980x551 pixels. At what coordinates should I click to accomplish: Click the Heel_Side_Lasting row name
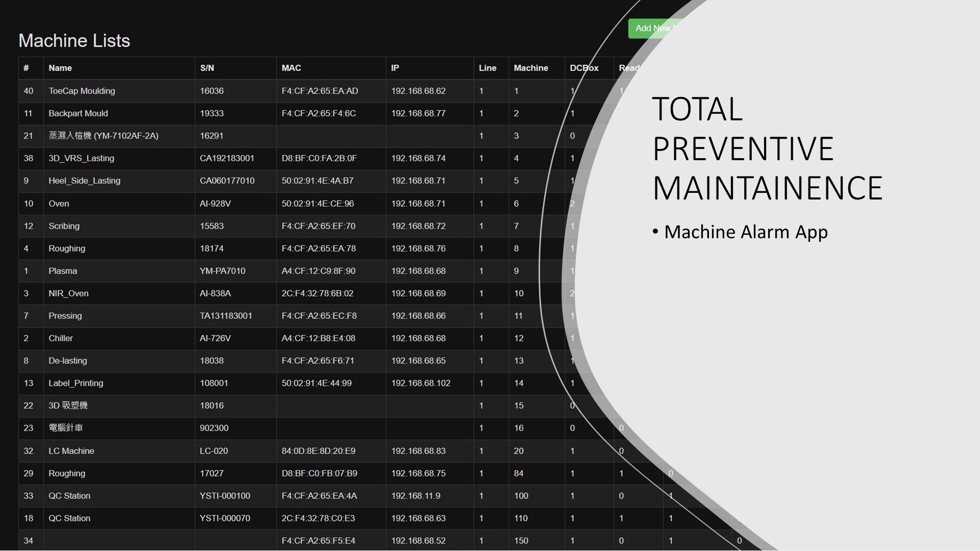coord(84,181)
